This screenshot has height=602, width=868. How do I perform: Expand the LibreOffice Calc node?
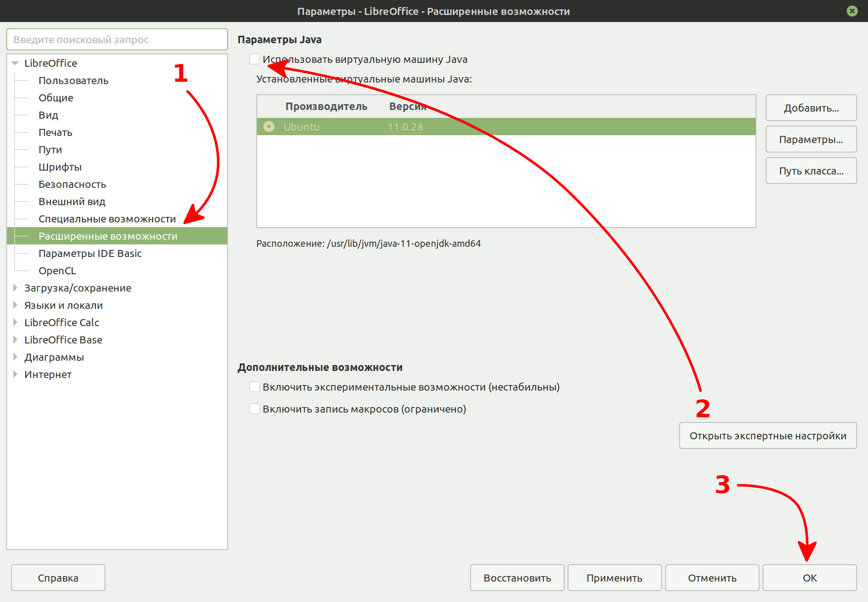[15, 323]
